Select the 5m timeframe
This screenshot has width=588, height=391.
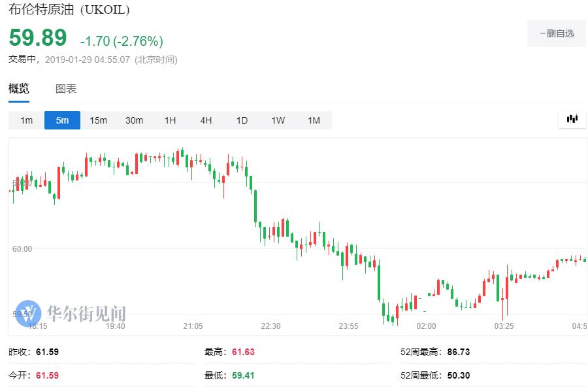tap(62, 120)
